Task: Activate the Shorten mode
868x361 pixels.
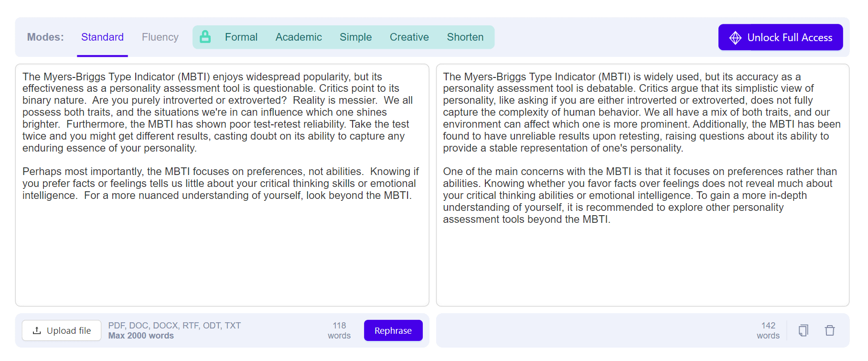Action: (465, 37)
